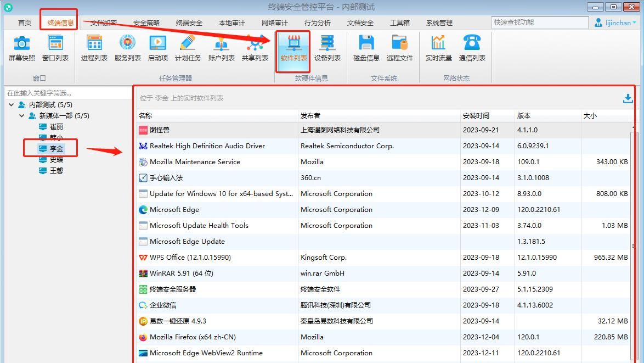Open 磁盘信息 disk information
The height and width of the screenshot is (363, 644).
coord(366,48)
